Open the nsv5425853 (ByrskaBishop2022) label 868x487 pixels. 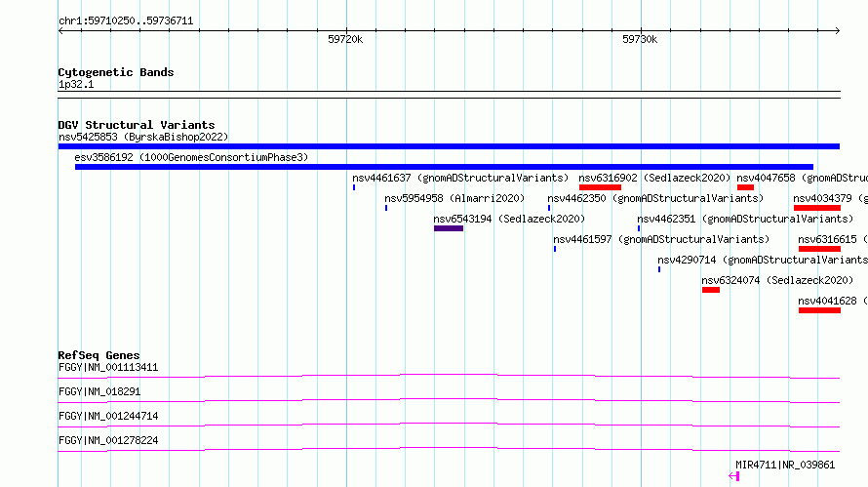tap(143, 137)
